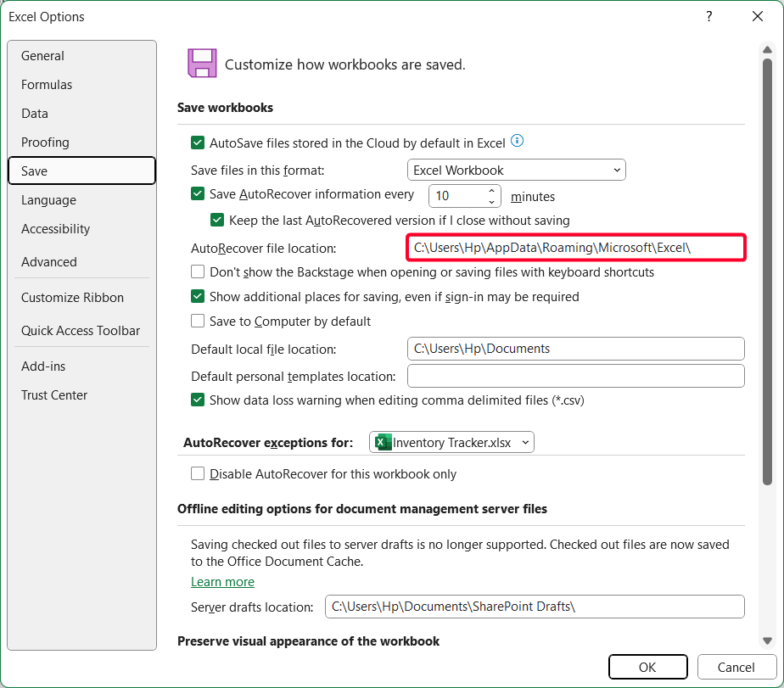This screenshot has height=688, width=784.
Task: Disable Show additional places for saving
Action: click(198, 296)
